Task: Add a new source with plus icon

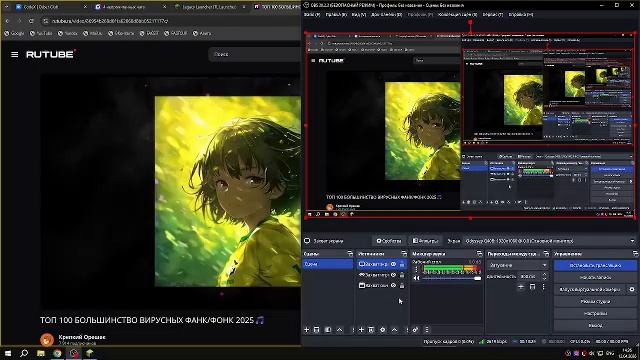Action: click(361, 329)
